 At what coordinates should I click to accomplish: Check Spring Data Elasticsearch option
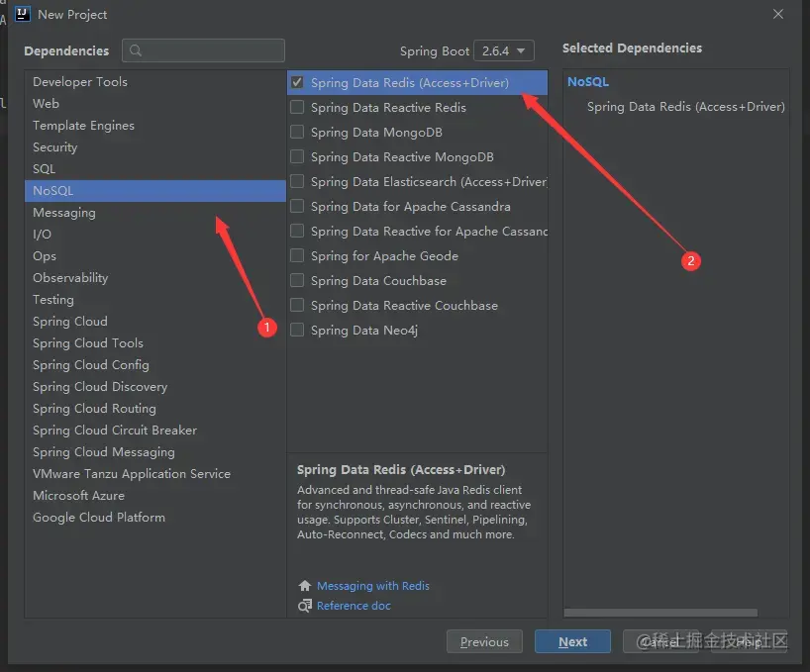[297, 181]
